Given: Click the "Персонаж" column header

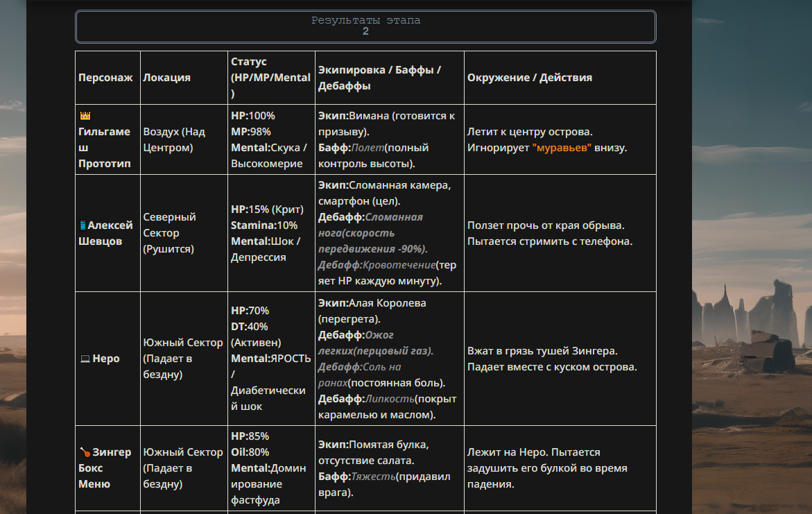Looking at the screenshot, I should tap(105, 78).
